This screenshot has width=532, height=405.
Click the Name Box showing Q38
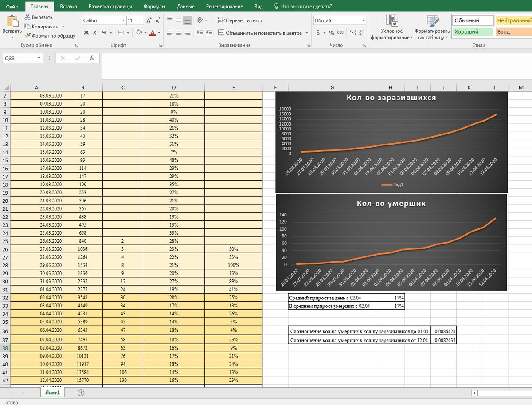(20, 58)
